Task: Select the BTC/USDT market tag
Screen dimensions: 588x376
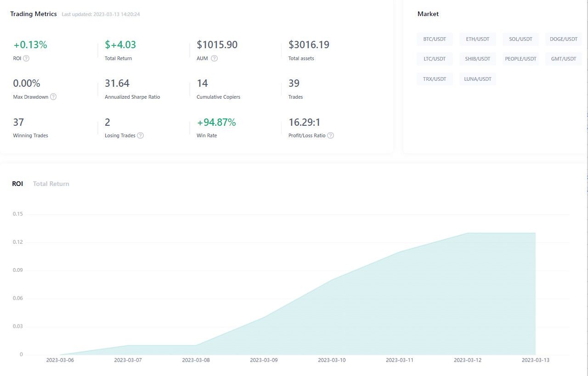Action: (435, 39)
